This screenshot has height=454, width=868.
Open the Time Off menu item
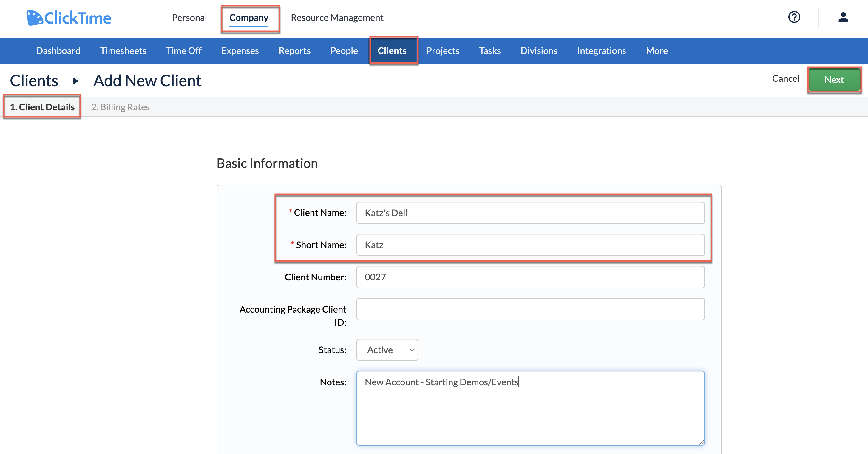tap(184, 51)
